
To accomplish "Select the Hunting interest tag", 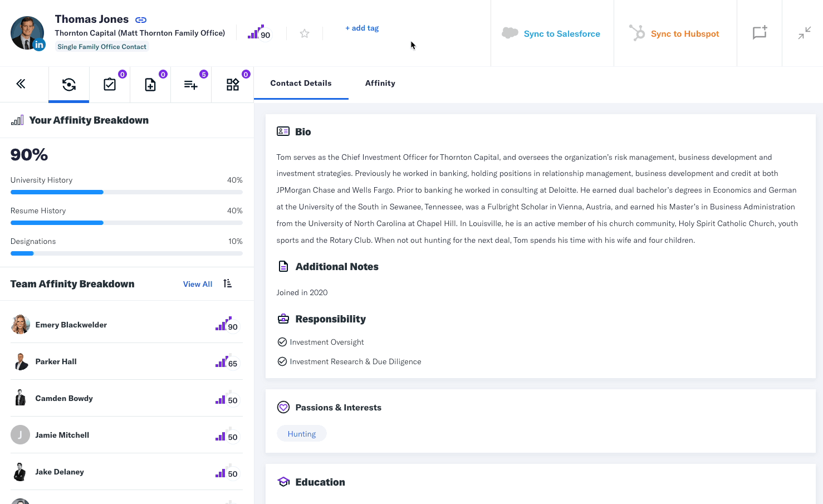I will coord(301,433).
